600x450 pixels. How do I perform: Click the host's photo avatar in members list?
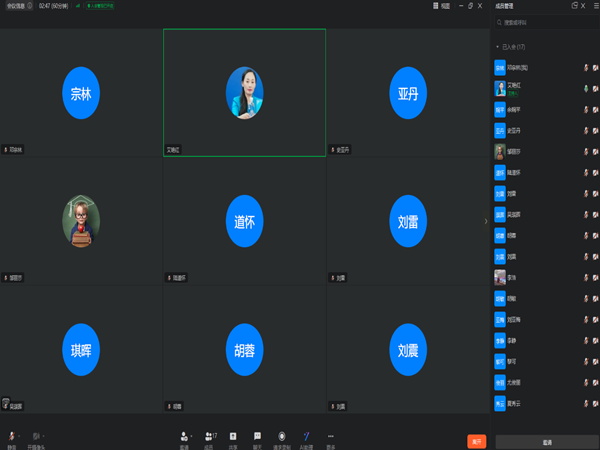coord(500,88)
